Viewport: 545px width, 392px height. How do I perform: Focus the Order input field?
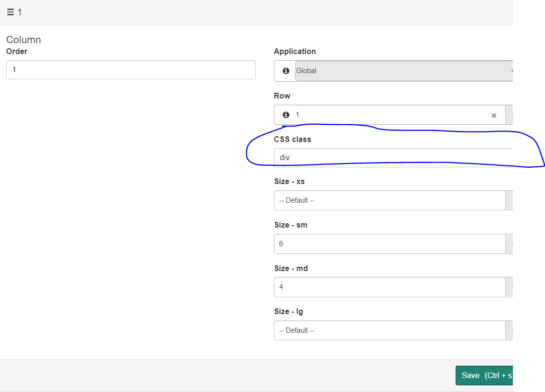[x=131, y=70]
